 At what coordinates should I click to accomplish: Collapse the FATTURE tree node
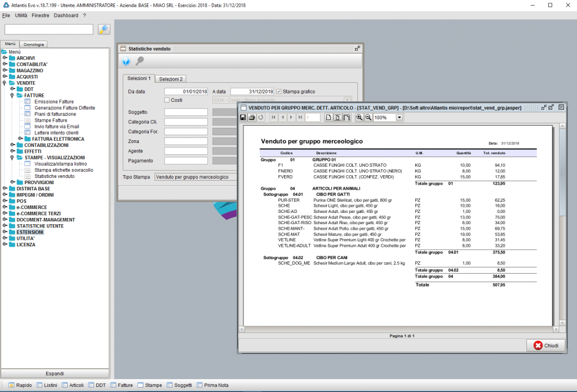click(12, 95)
